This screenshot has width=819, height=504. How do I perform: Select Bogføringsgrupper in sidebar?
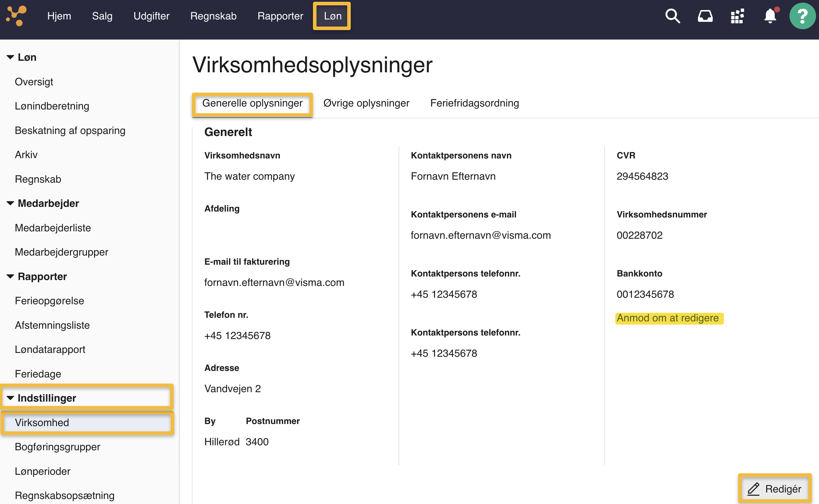(57, 447)
